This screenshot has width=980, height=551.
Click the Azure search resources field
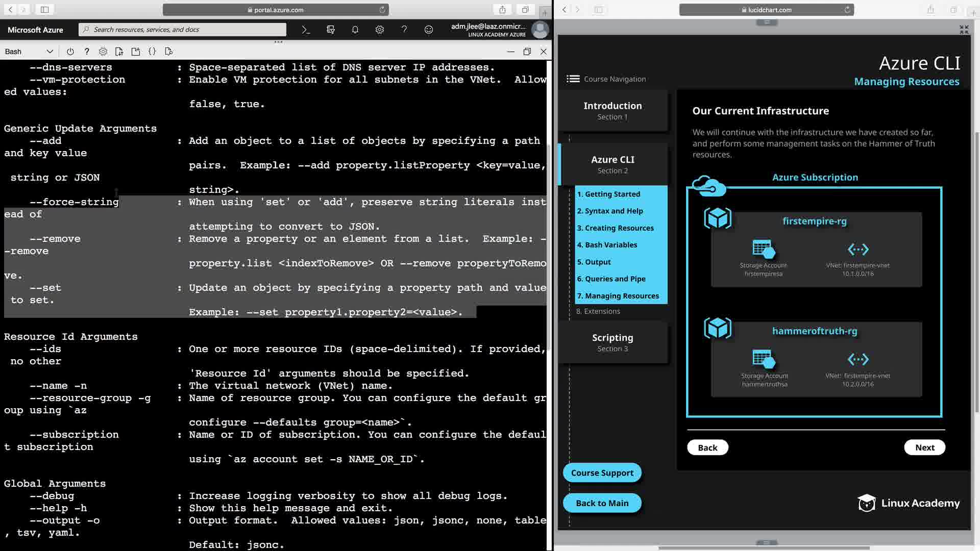182,30
